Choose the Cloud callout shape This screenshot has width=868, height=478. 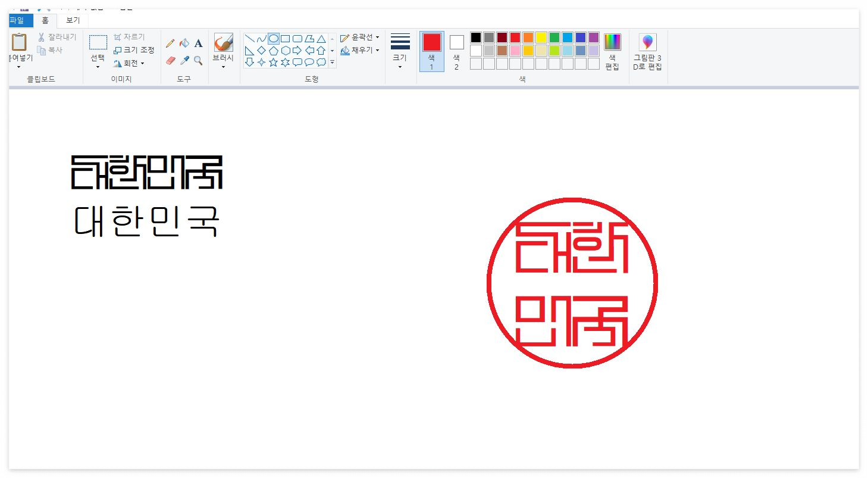[321, 63]
